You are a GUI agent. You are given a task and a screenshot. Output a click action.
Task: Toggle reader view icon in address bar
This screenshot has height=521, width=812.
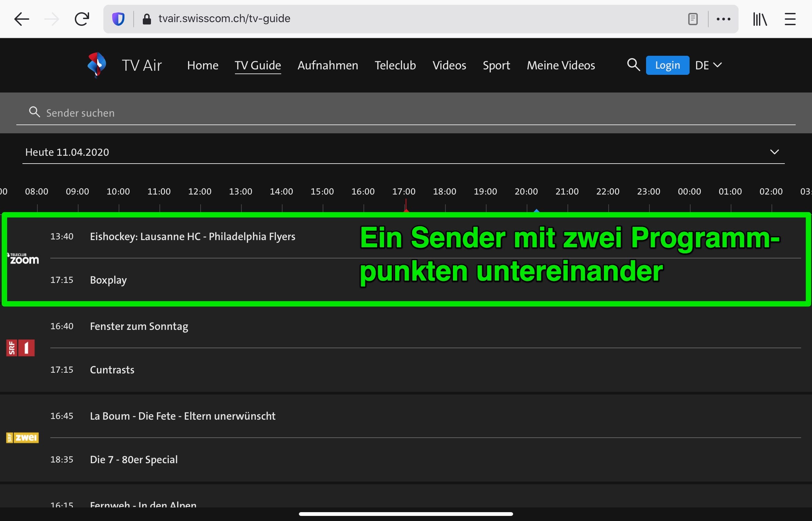693,19
